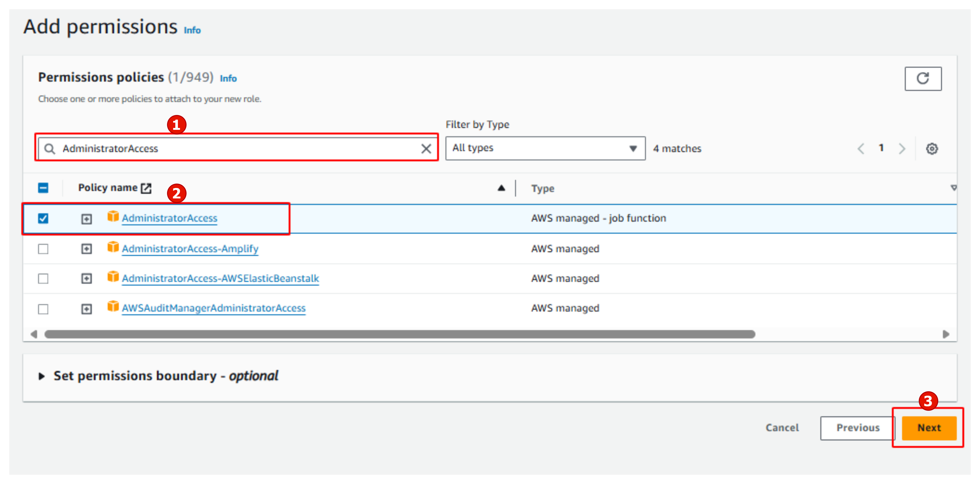Expand AWSAuditManagerAdministratorAccess policy details
This screenshot has height=484, width=980.
click(x=86, y=309)
